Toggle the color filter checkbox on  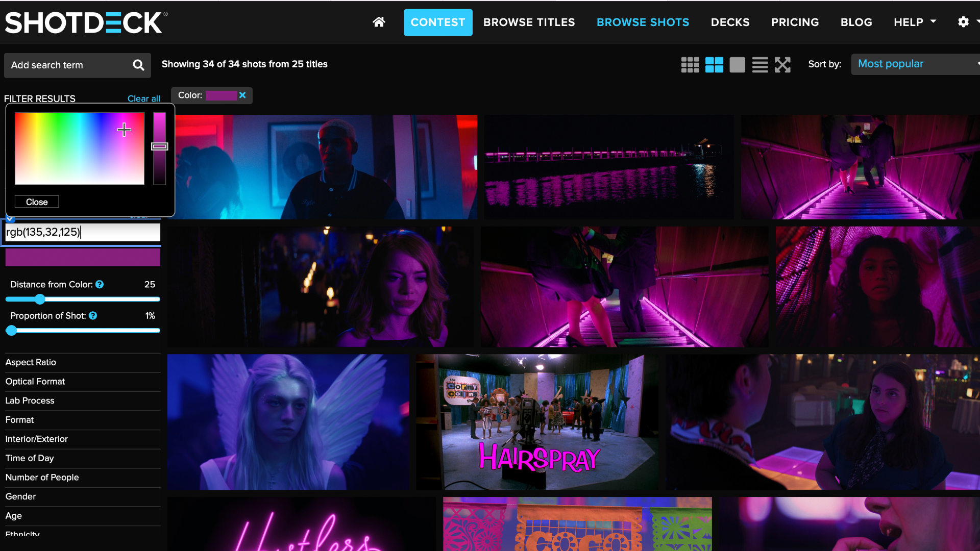click(x=9, y=217)
